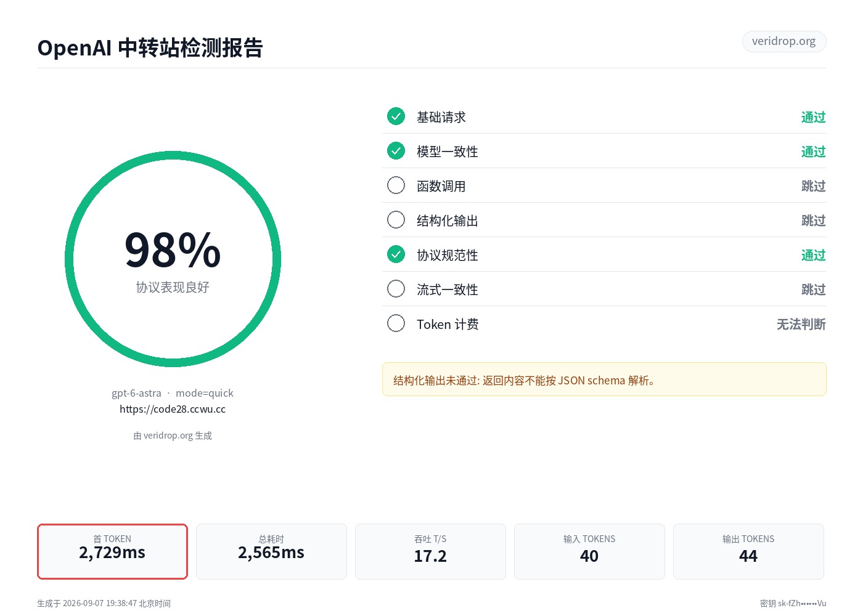
Task: Click the empty circle icon beside 函数调用
Action: click(x=396, y=185)
